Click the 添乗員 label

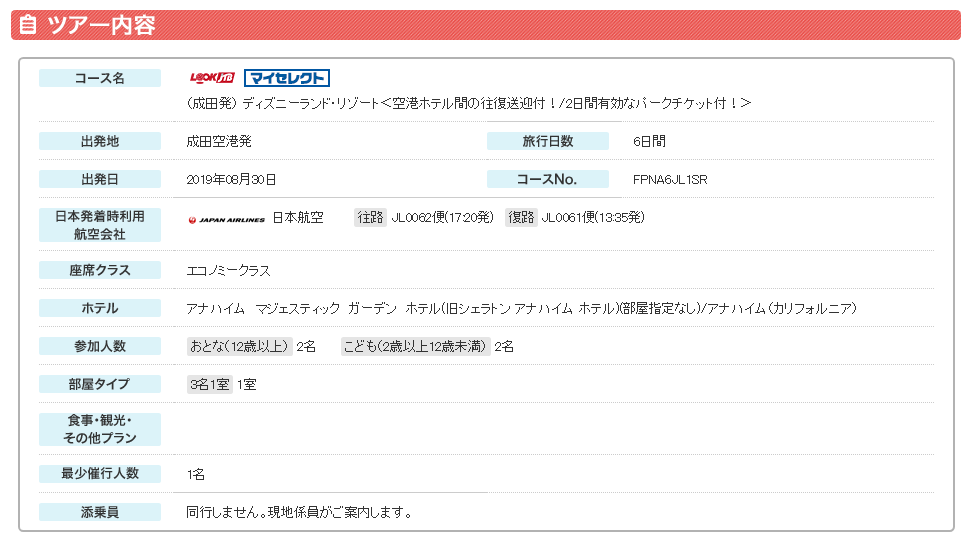coord(100,512)
